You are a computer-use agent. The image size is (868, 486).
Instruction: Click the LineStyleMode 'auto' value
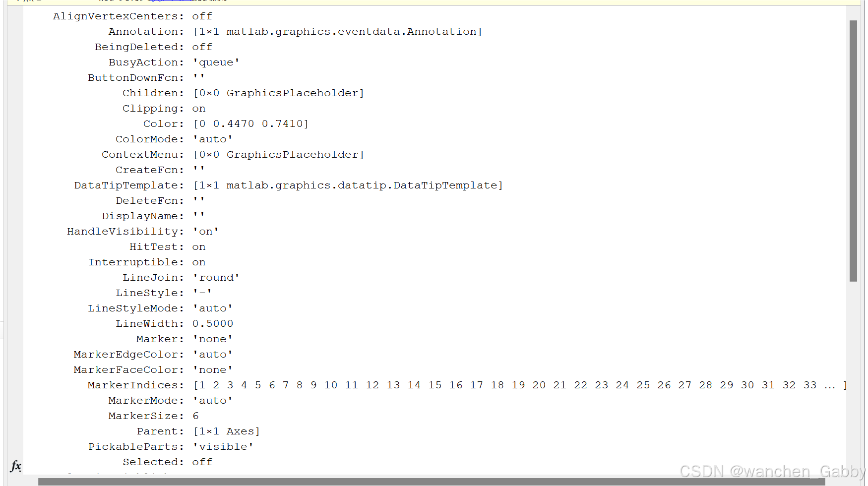click(x=212, y=308)
